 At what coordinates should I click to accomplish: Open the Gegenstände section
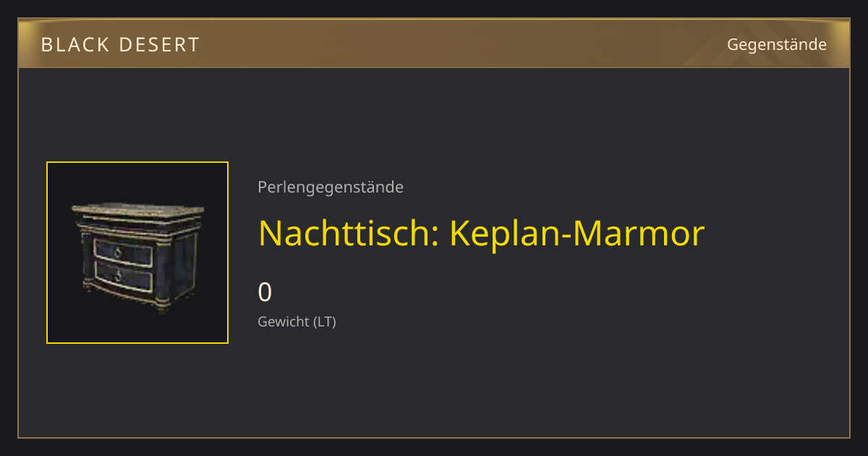tap(777, 45)
